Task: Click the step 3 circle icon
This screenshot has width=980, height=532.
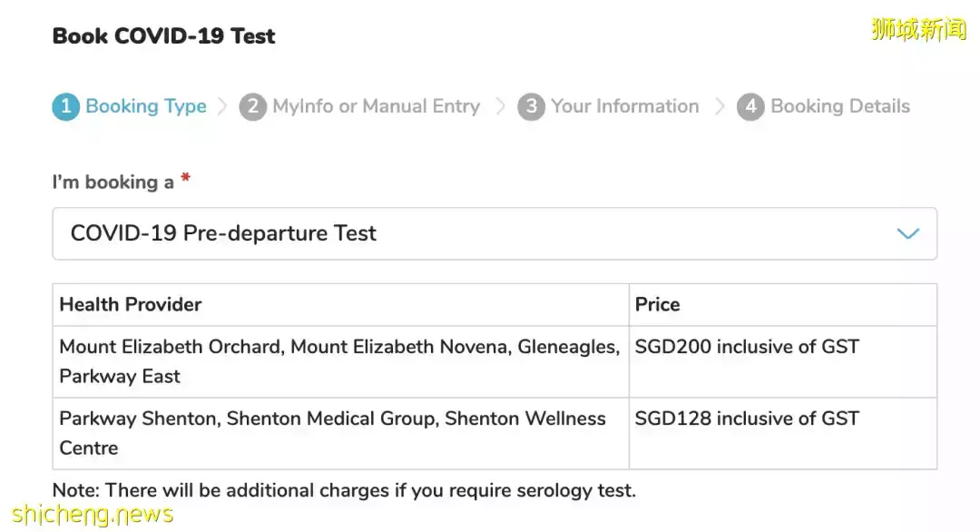Action: click(531, 107)
